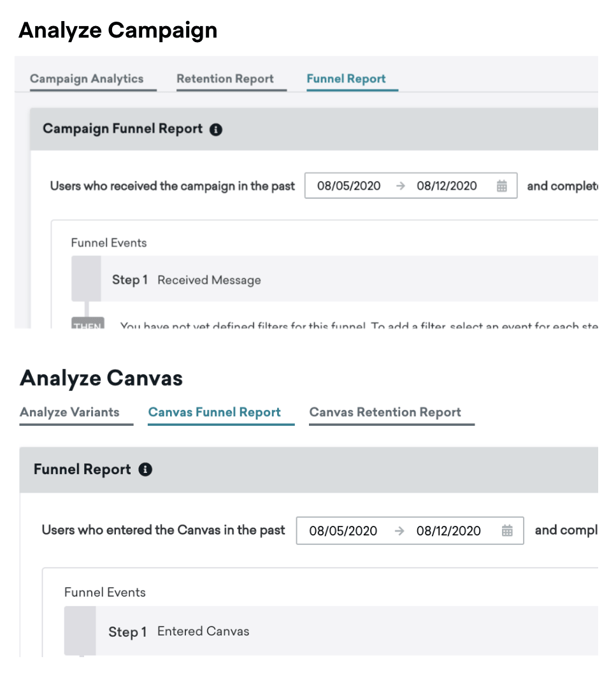
Task: Edit the campaign start date 08/05/2020
Action: click(x=348, y=186)
